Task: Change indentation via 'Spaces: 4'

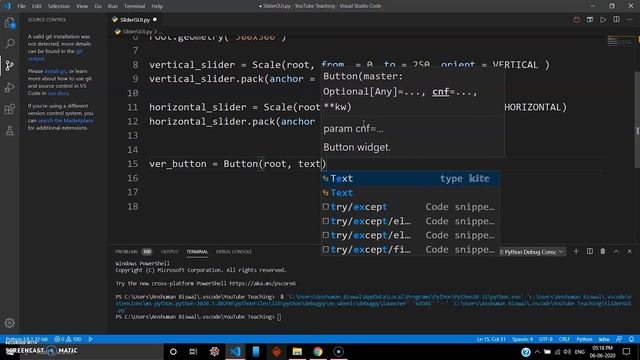Action: click(522, 339)
